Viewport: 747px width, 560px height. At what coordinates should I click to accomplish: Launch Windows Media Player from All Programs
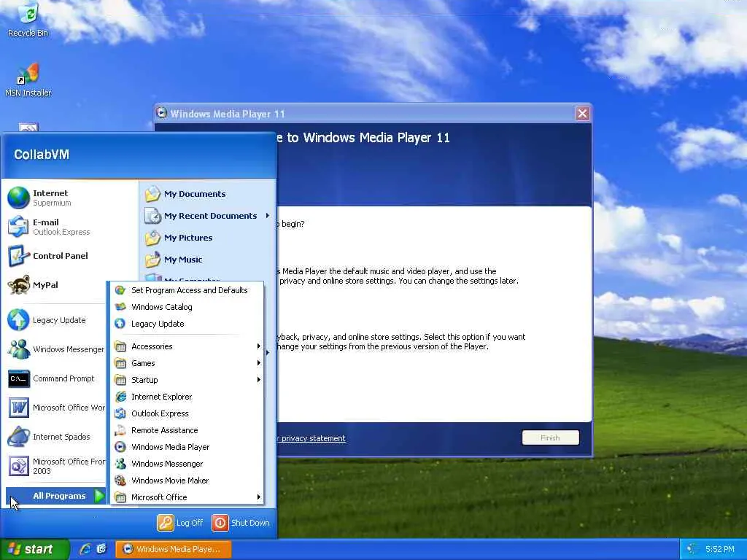[187, 447]
